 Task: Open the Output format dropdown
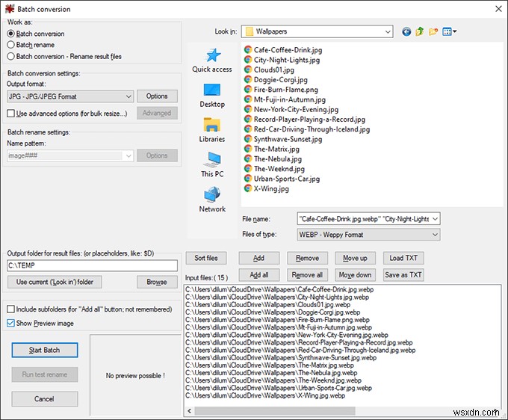[x=70, y=96]
